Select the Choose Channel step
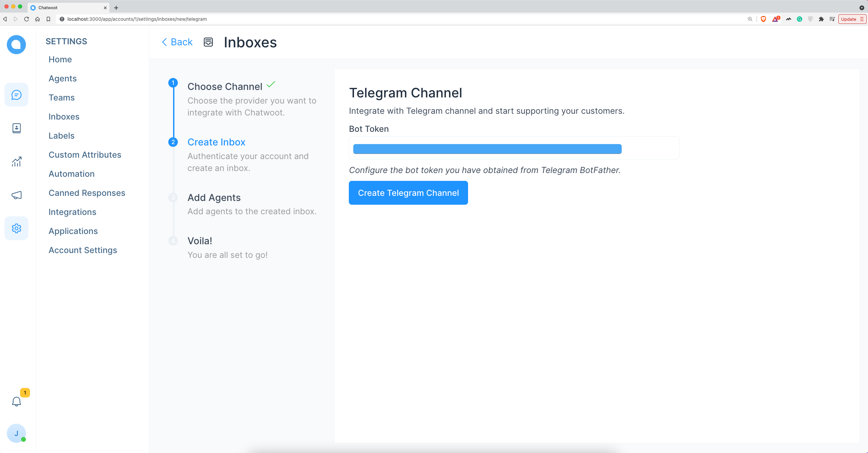Image resolution: width=868 pixels, height=453 pixels. tap(225, 87)
